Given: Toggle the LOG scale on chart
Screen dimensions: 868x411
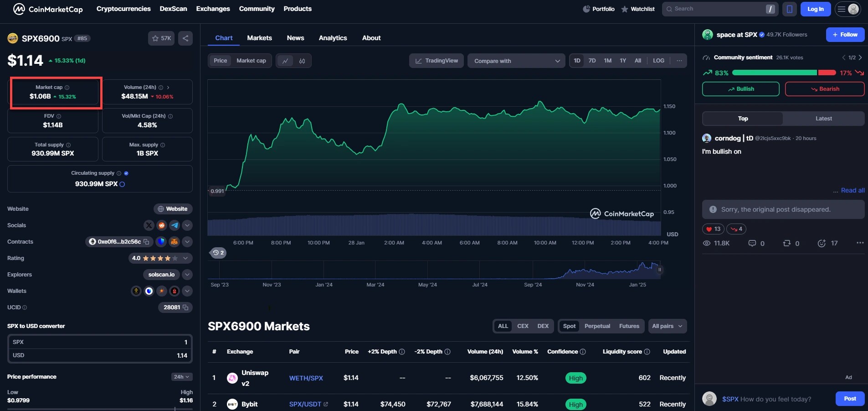Looking at the screenshot, I should [x=658, y=61].
